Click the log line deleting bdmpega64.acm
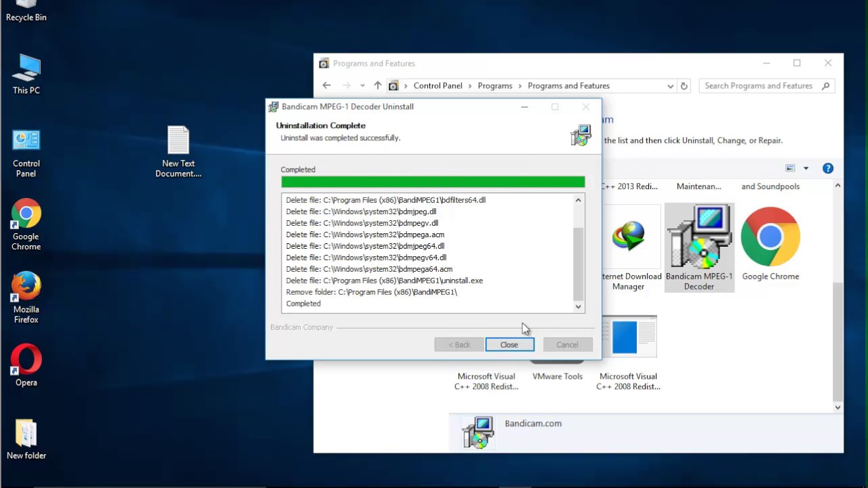 (x=369, y=269)
